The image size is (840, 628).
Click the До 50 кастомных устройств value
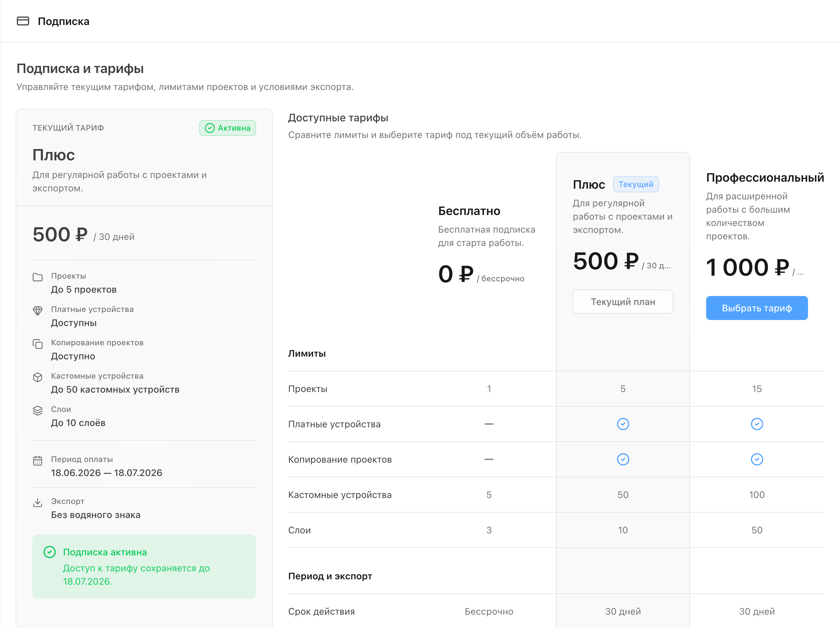pos(115,390)
